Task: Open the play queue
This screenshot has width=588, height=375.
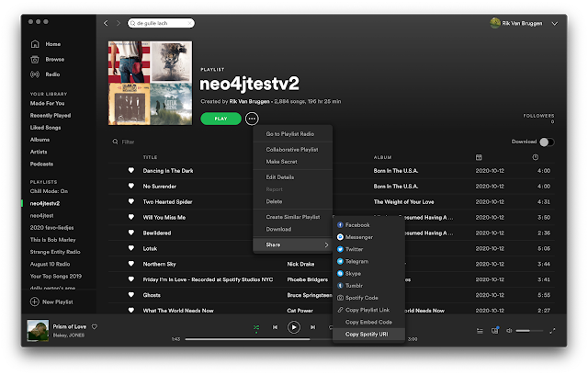Action: coord(480,331)
